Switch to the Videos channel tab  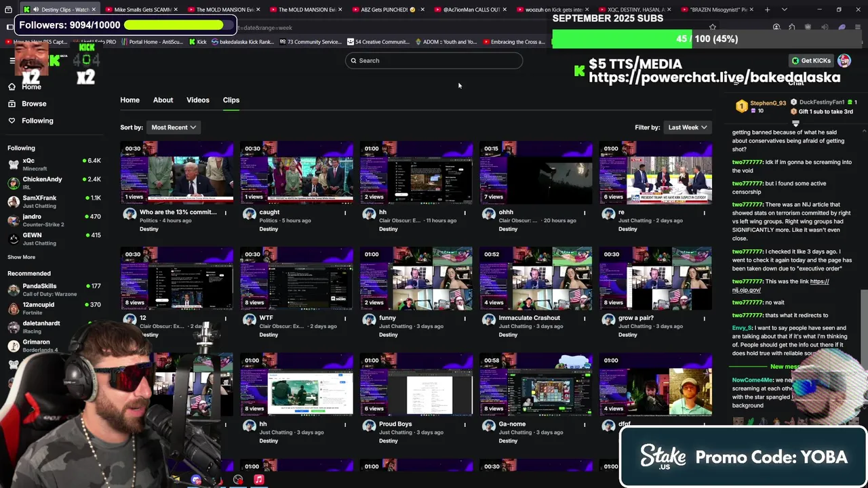pos(198,100)
